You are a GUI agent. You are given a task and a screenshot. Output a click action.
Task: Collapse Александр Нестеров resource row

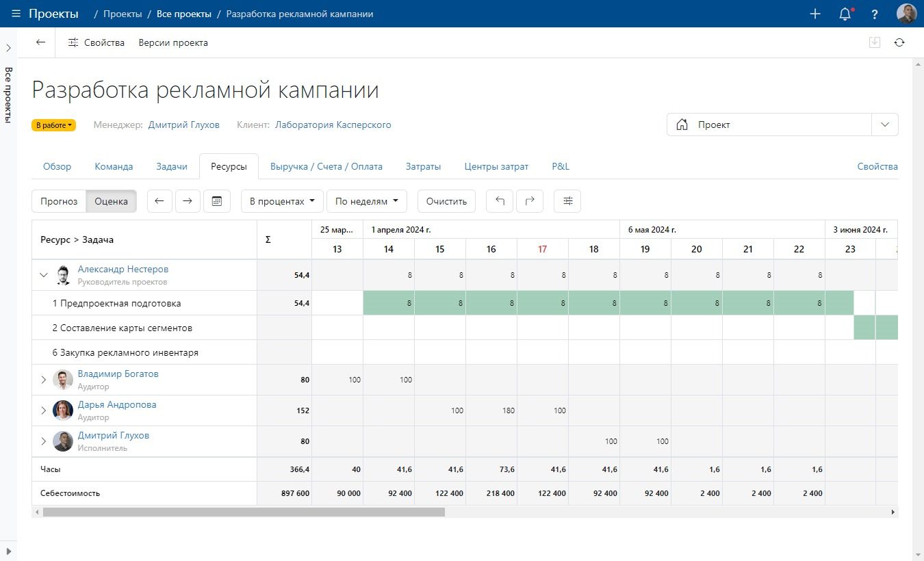pyautogui.click(x=44, y=275)
